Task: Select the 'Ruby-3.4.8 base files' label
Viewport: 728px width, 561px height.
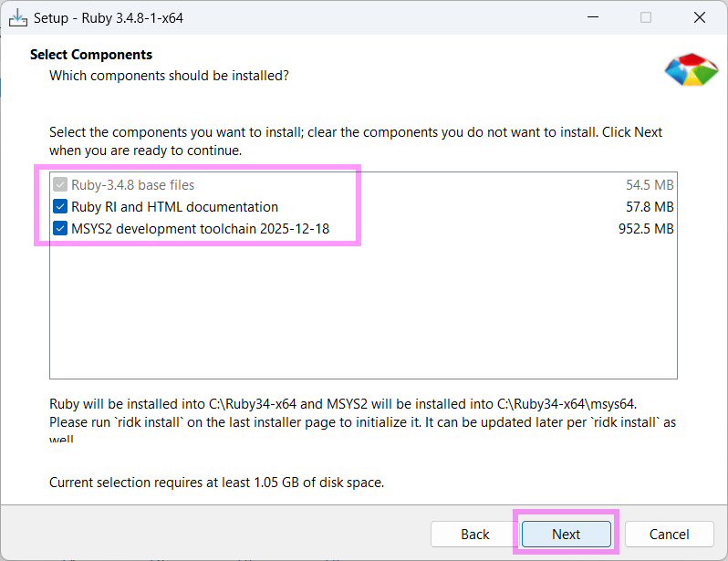Action: pyautogui.click(x=132, y=185)
